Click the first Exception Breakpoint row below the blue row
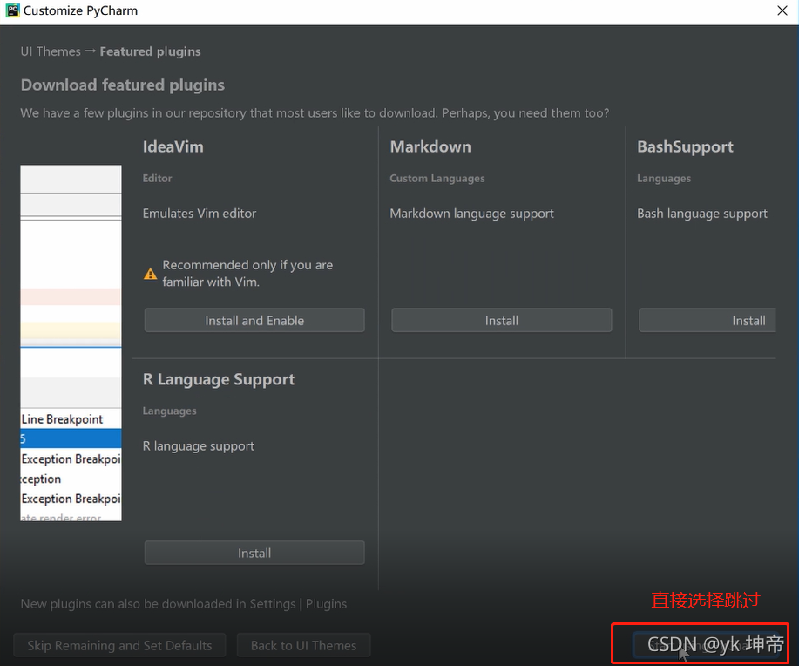The image size is (800, 666). pyautogui.click(x=71, y=459)
